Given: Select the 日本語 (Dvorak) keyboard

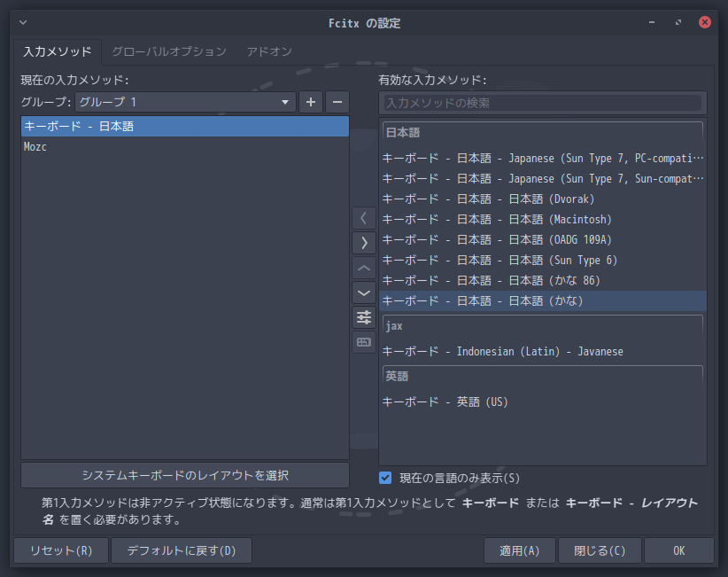Looking at the screenshot, I should coord(543,199).
